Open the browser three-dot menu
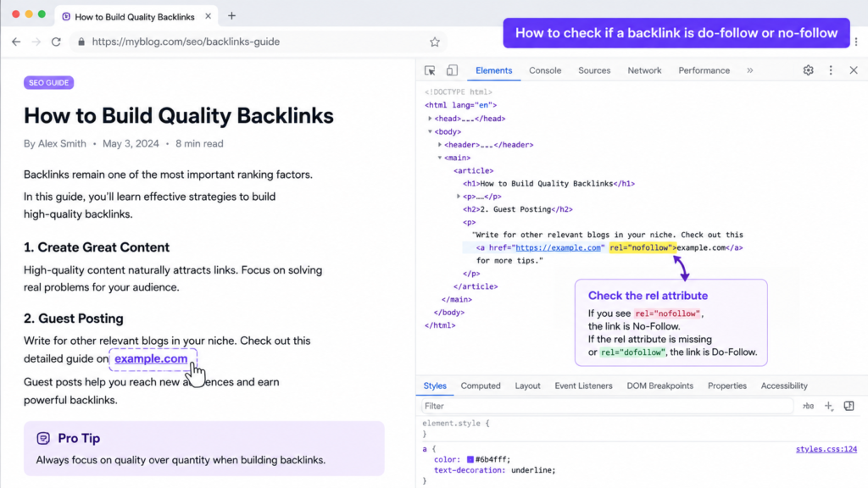 [x=856, y=42]
